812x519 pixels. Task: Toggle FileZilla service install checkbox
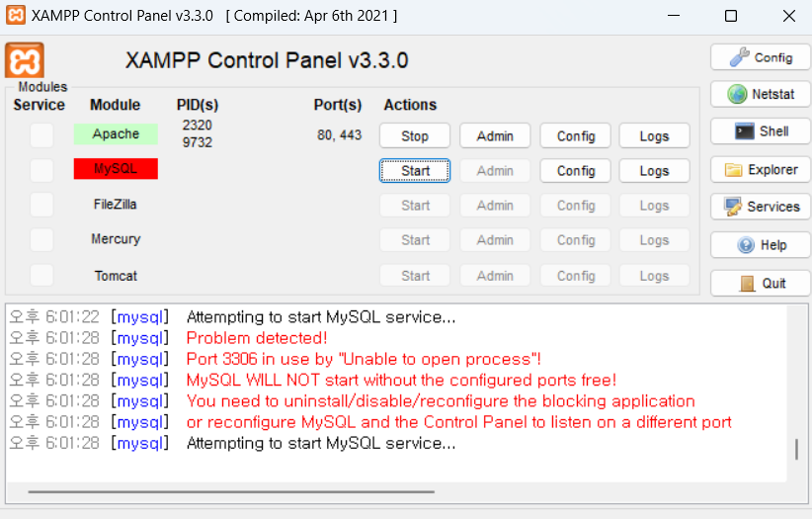tap(41, 205)
